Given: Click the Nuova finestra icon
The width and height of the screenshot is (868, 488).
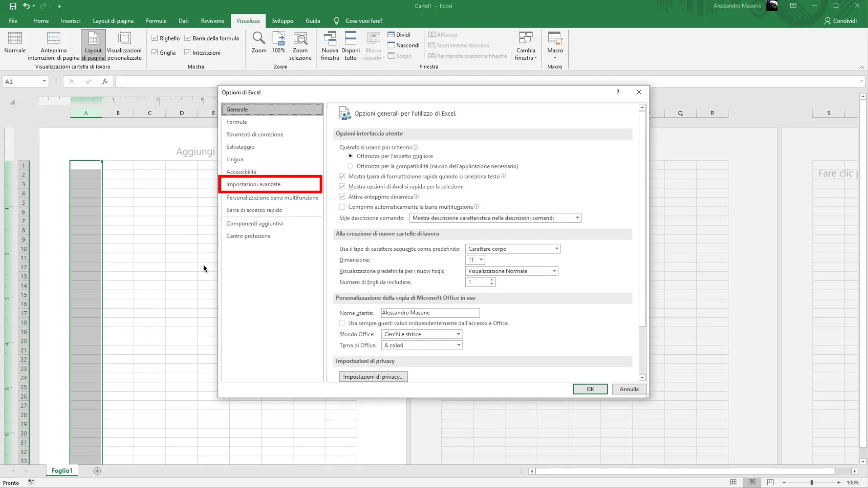Looking at the screenshot, I should point(330,39).
